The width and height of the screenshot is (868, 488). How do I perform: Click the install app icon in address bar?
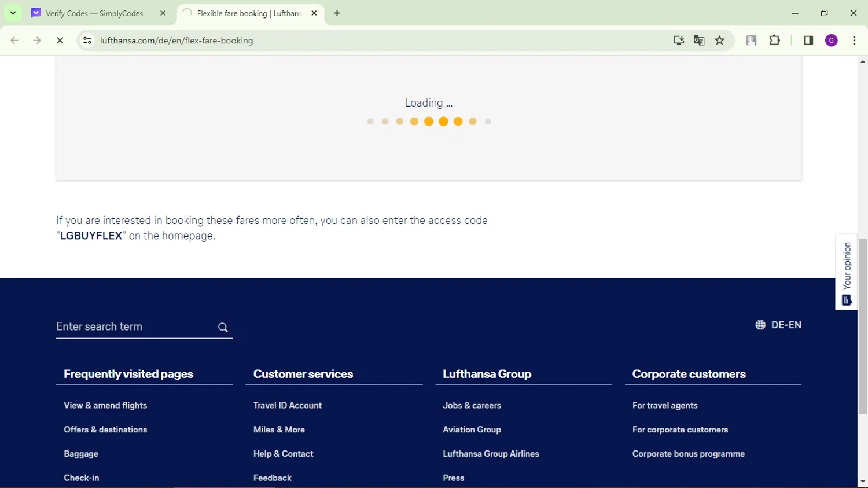pos(678,41)
